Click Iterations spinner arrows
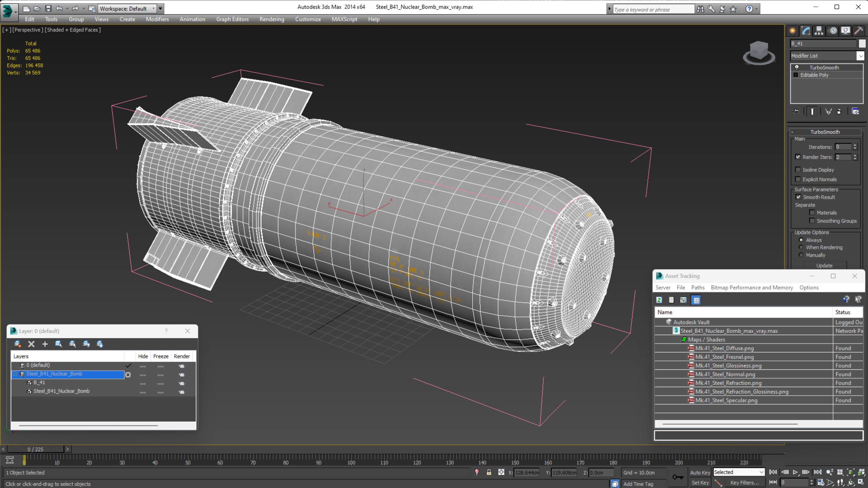This screenshot has width=868, height=488. (x=855, y=147)
